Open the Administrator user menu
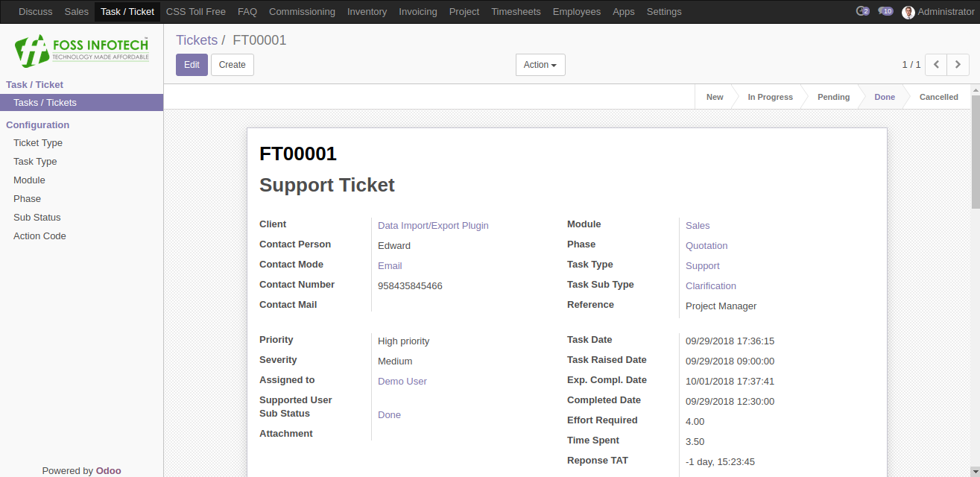The width and height of the screenshot is (980, 477). click(x=938, y=12)
